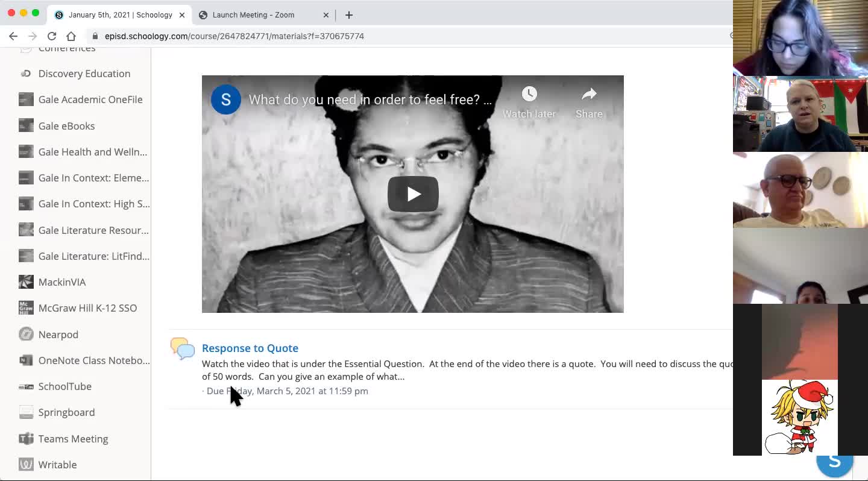Open the Response to Quote discussion
Image resolution: width=868 pixels, height=481 pixels.
tap(250, 348)
